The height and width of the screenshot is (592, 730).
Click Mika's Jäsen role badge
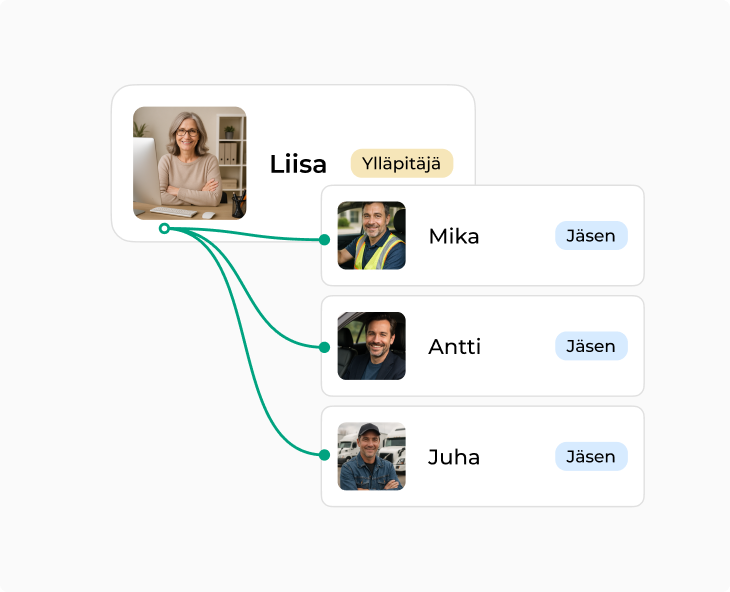(x=591, y=235)
